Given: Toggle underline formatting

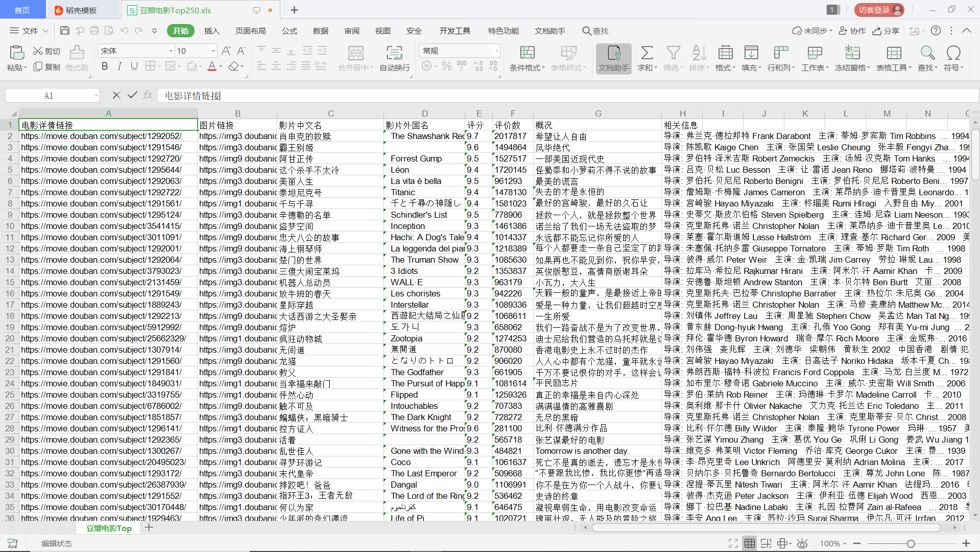Looking at the screenshot, I should 134,66.
